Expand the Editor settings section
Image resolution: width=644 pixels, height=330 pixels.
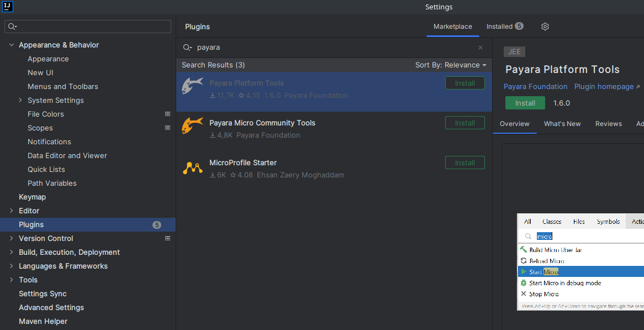[11, 211]
